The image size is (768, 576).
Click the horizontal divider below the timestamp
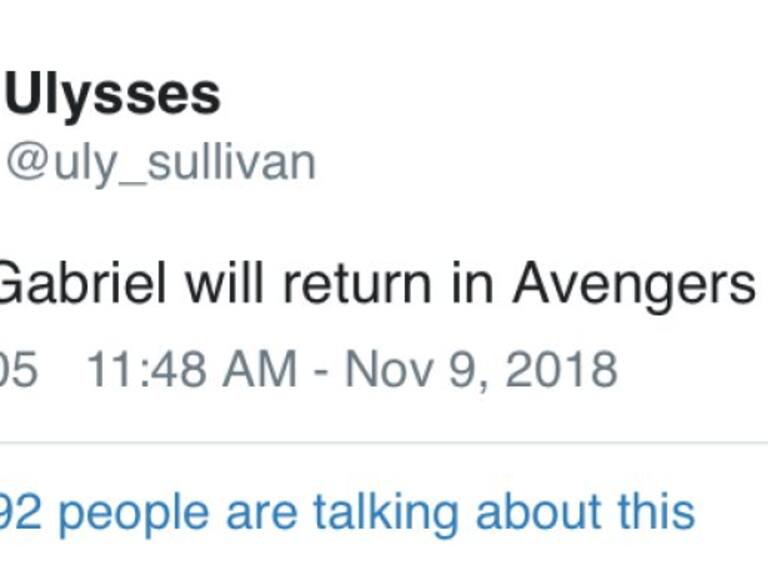384,443
